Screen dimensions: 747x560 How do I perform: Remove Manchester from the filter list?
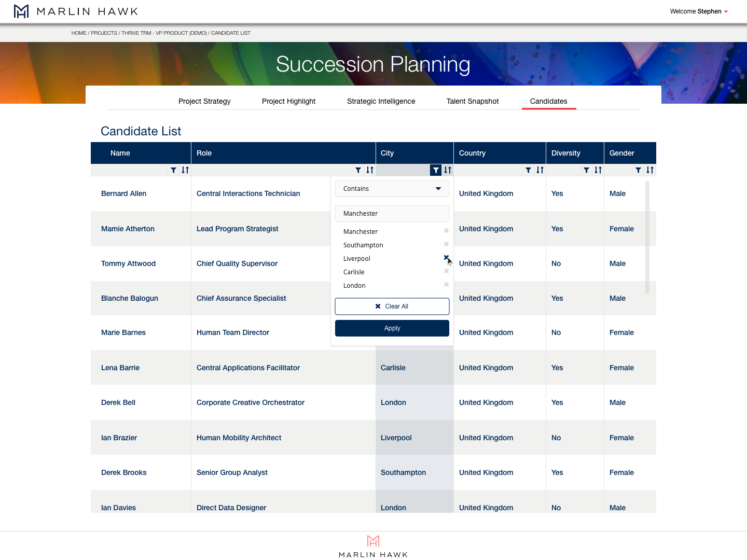pyautogui.click(x=446, y=231)
